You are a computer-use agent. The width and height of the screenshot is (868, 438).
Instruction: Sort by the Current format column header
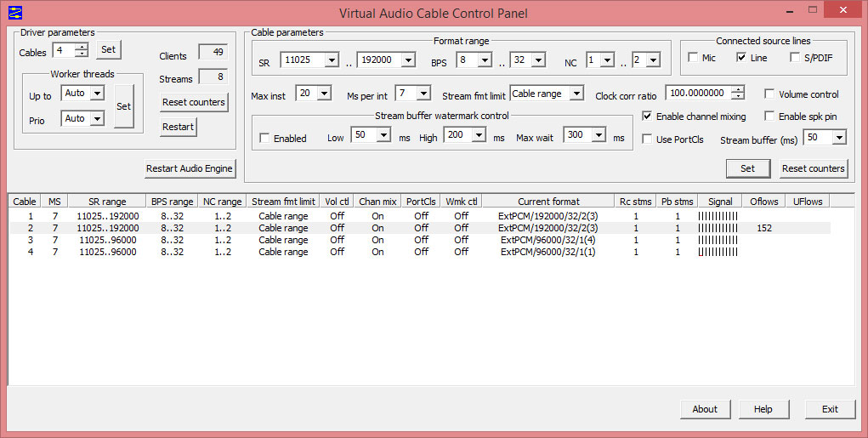pos(548,202)
